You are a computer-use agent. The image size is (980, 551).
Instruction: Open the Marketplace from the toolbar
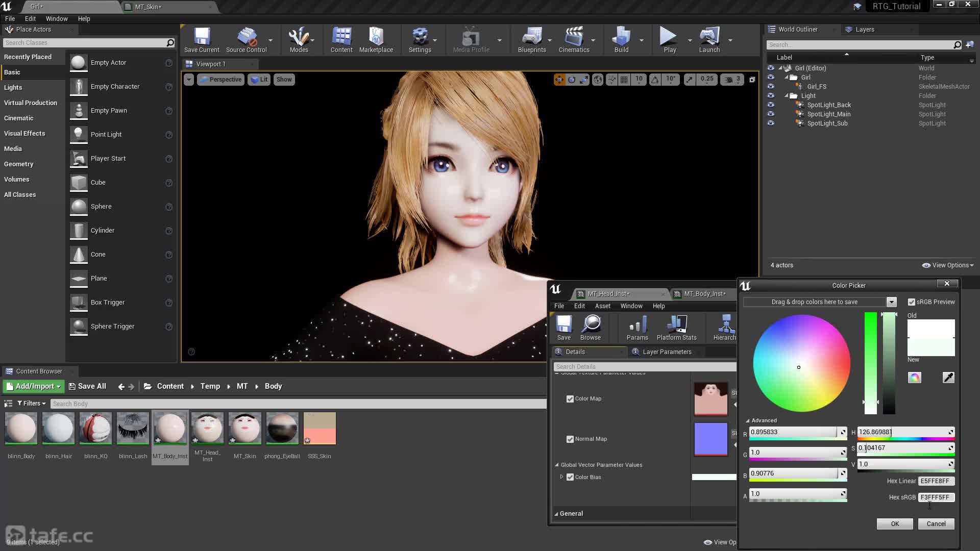pyautogui.click(x=376, y=40)
